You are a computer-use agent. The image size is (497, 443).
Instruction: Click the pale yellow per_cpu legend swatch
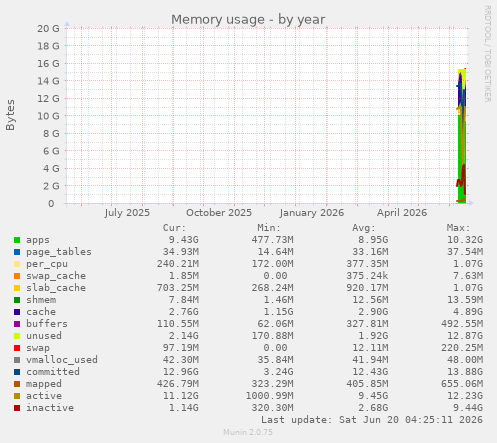[x=17, y=264]
